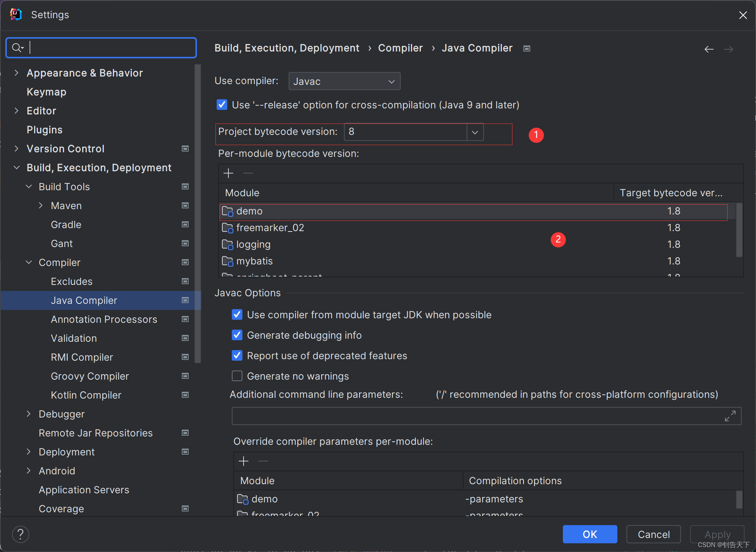Click the breadcrumb pin icon next to Java Compiler
This screenshot has height=552, width=756.
527,48
